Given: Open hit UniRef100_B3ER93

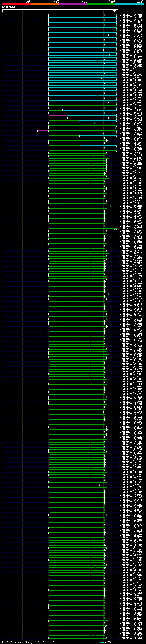Looking at the screenshot, I should (131, 636).
